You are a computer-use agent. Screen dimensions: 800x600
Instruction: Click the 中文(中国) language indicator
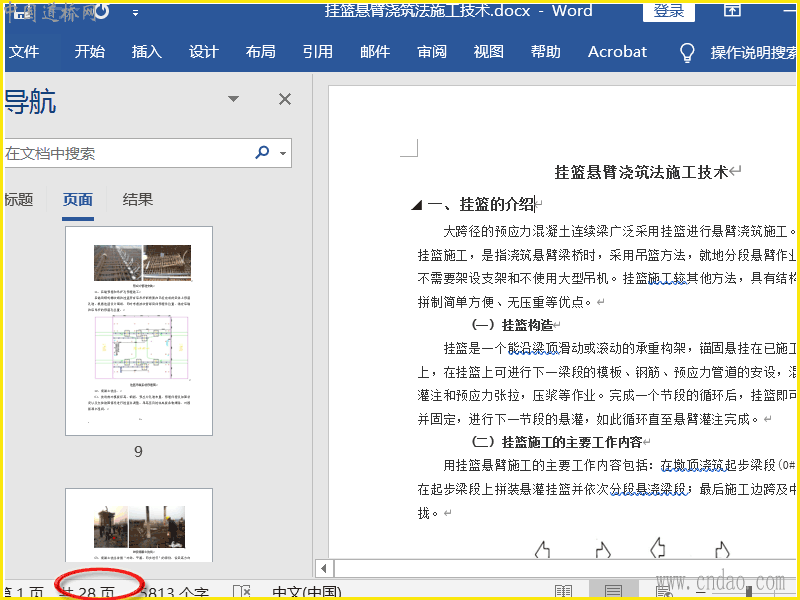click(306, 592)
